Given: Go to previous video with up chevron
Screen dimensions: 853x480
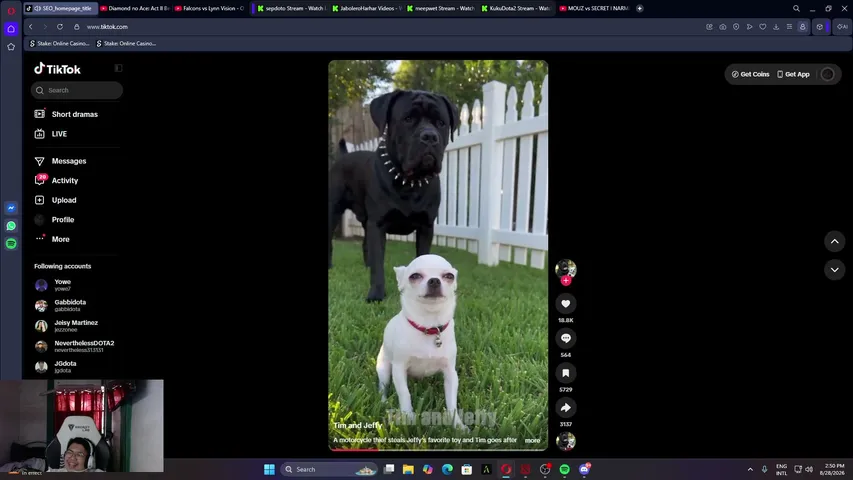Looking at the screenshot, I should (835, 241).
